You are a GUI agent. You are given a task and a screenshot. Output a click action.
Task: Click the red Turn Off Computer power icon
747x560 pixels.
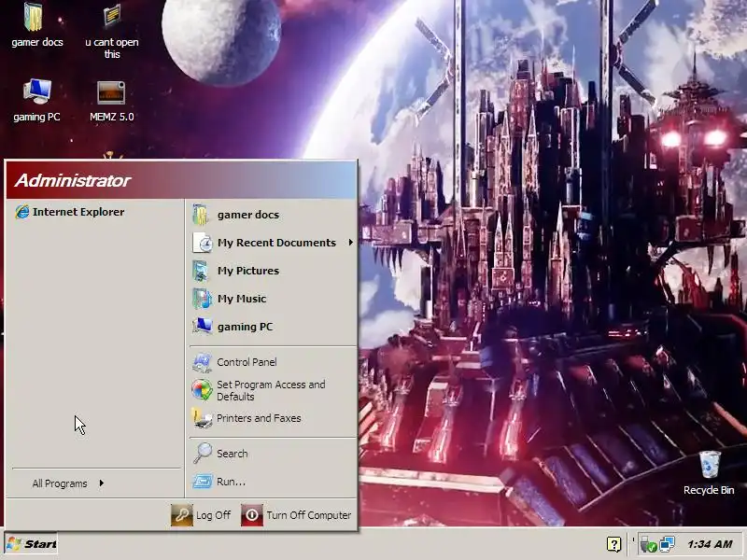pos(252,515)
